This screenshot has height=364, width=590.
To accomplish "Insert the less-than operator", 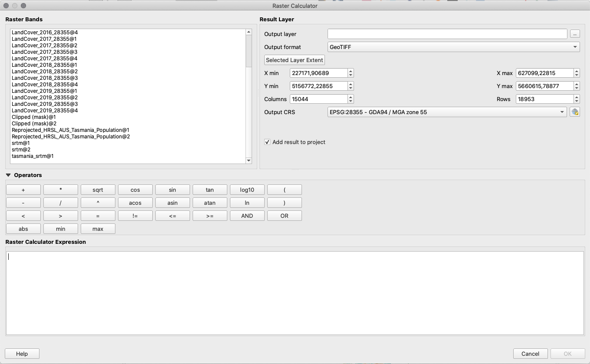I will 23,216.
